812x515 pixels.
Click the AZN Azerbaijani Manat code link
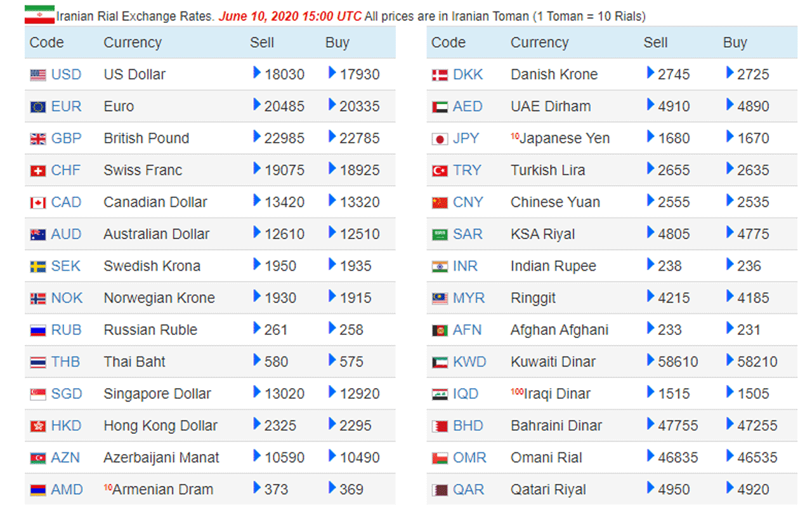pos(66,457)
